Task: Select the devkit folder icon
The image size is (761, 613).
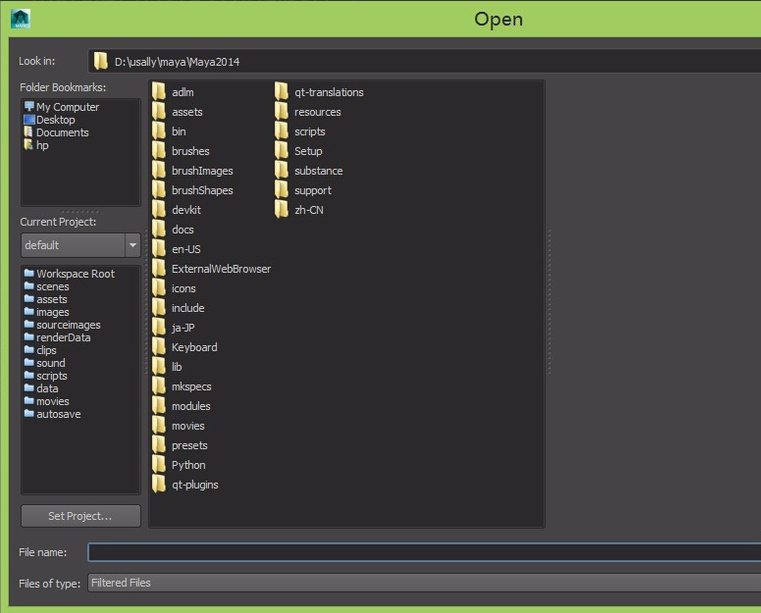Action: [159, 210]
